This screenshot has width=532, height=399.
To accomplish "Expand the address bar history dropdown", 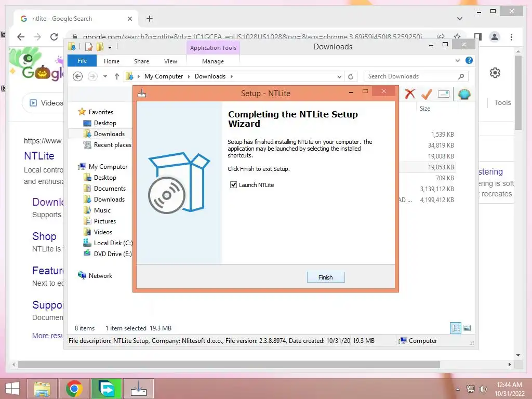I will click(x=339, y=77).
